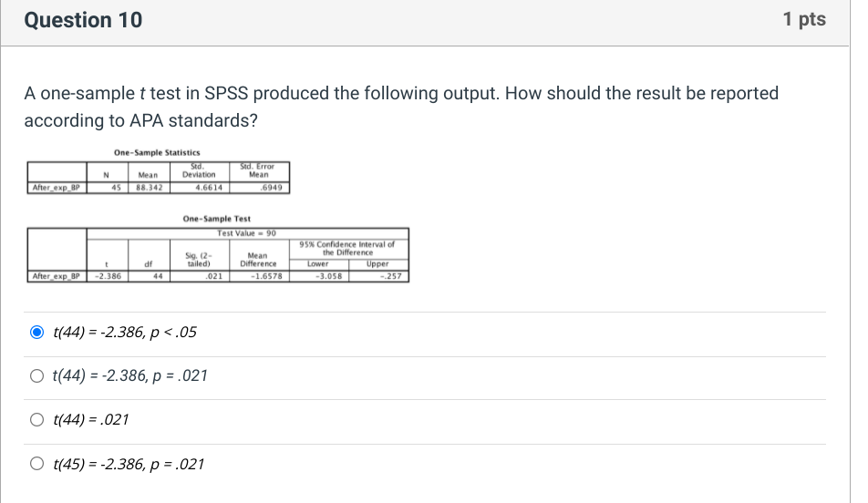The image size is (868, 503).
Task: Click answer text t(44) = -2.386, p < .05
Action: pos(125,332)
